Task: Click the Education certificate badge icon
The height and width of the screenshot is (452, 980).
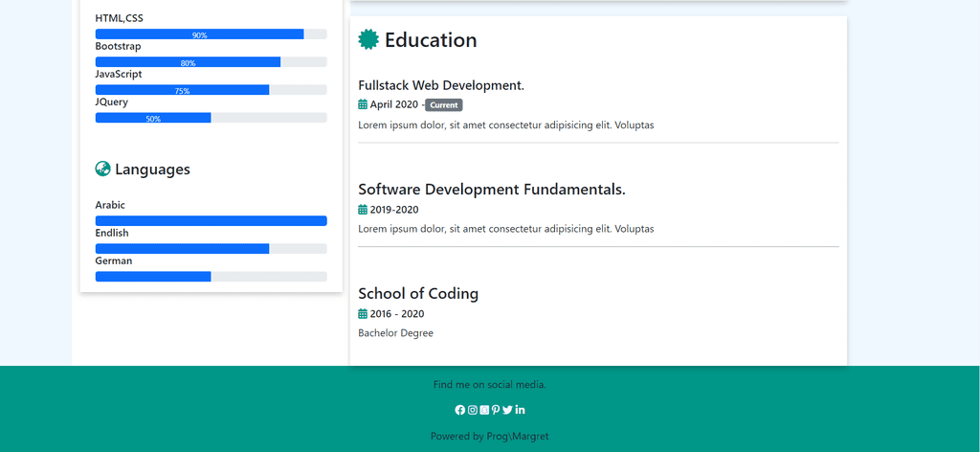Action: [x=368, y=39]
